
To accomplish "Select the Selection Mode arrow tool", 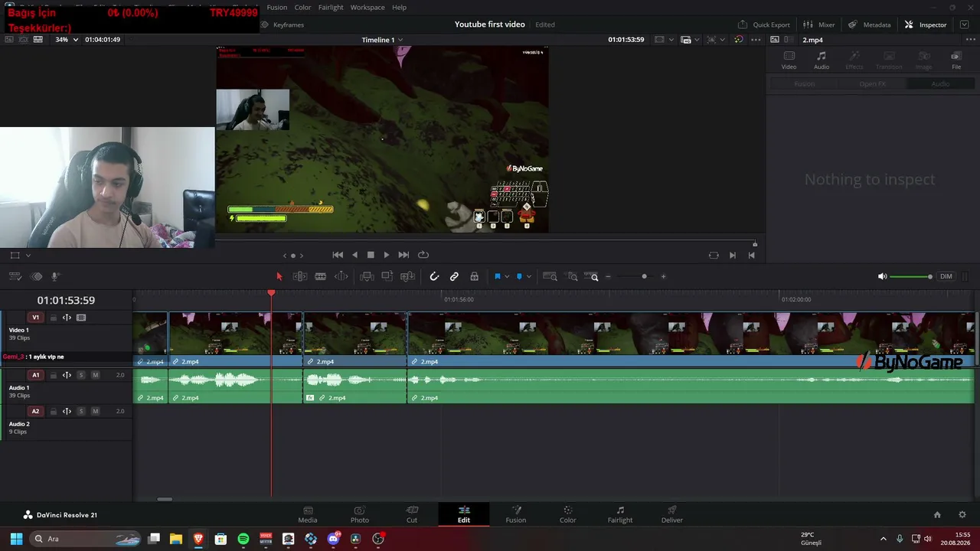I will (279, 276).
